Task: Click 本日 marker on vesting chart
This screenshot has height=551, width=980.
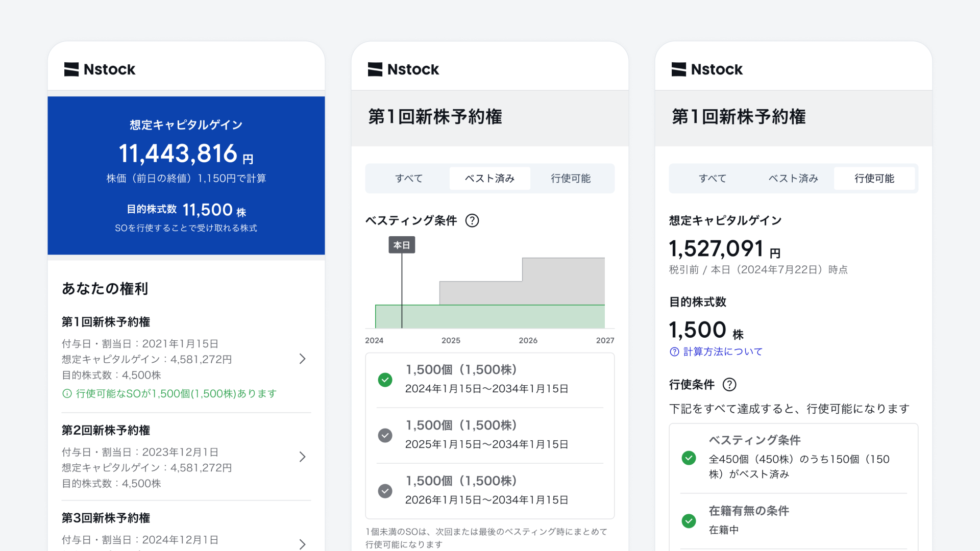Action: (x=402, y=245)
